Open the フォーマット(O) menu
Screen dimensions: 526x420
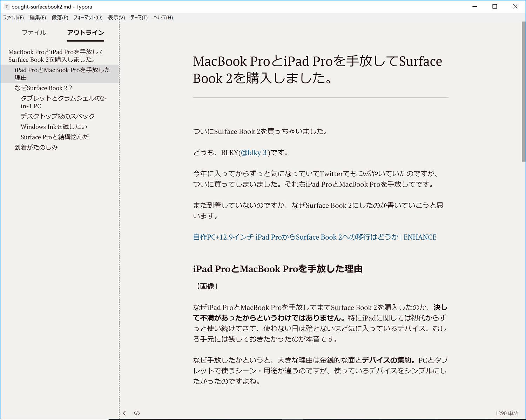pos(88,18)
